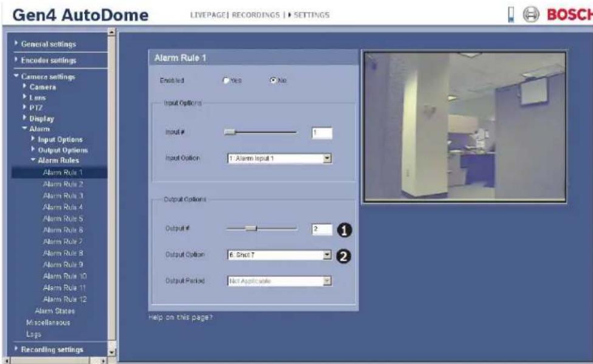
Task: Click the Output # slider handle
Action: click(251, 228)
